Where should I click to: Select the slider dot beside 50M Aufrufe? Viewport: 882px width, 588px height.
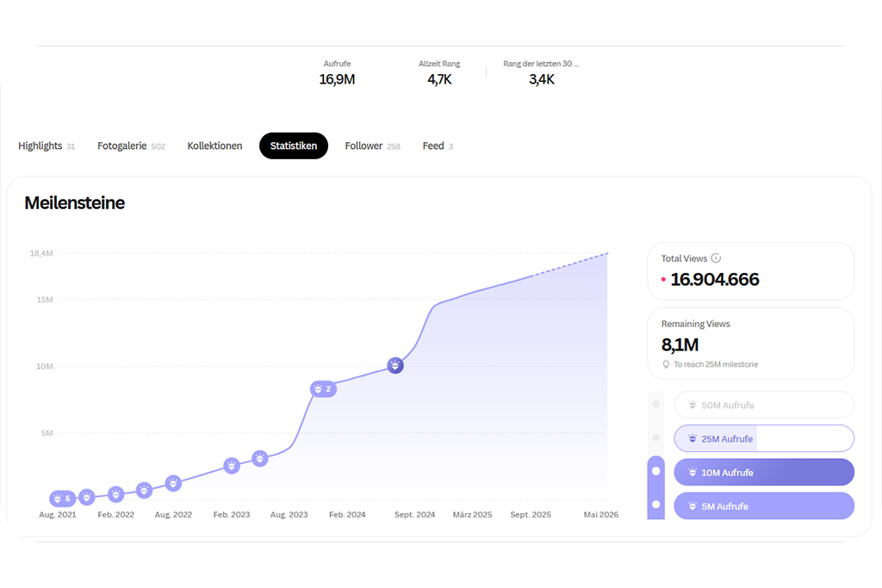656,404
